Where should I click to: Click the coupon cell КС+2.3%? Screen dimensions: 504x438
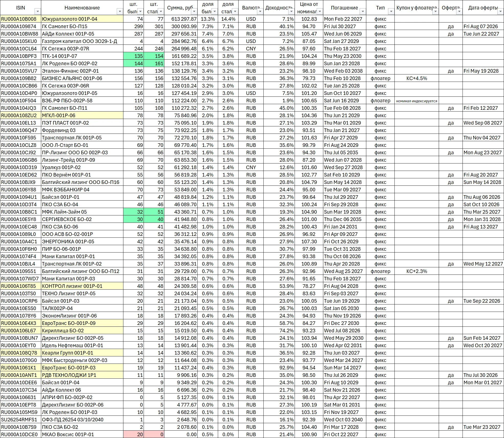[417, 271]
